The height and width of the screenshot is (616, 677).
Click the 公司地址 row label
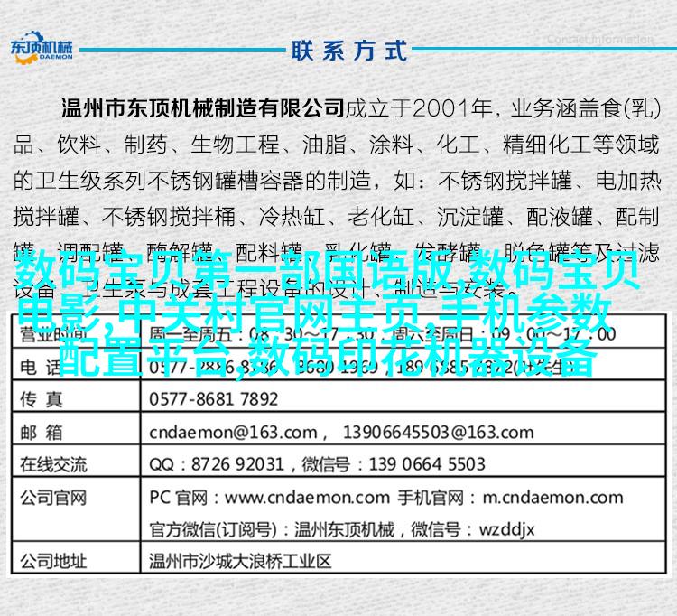(x=53, y=562)
